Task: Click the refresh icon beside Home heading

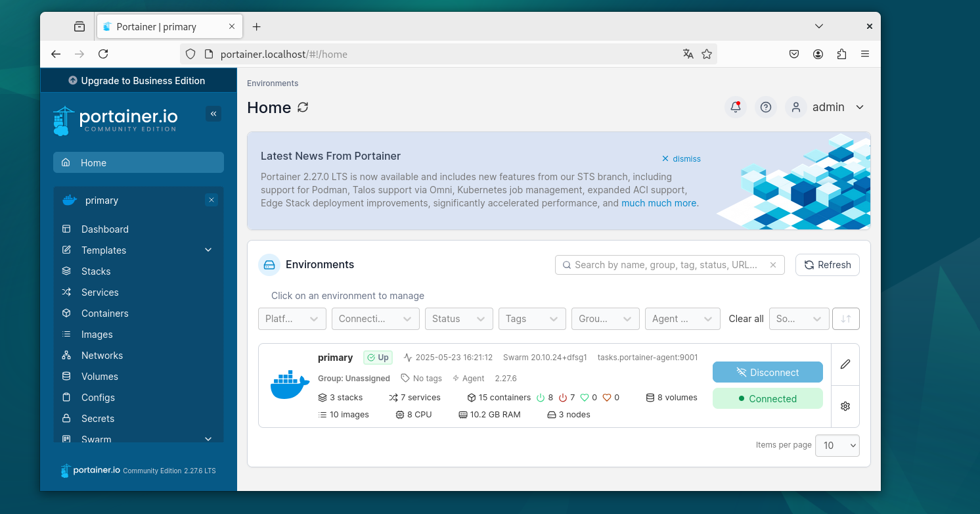Action: (303, 107)
